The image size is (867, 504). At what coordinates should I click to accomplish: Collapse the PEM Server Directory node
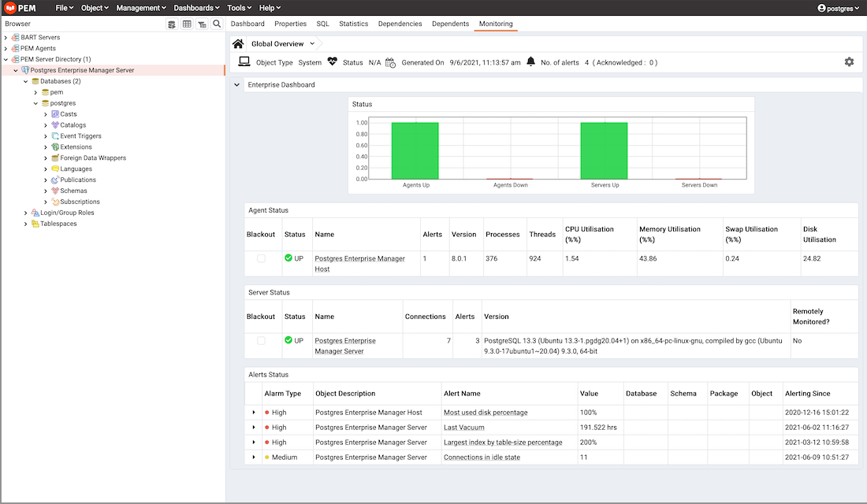(x=6, y=59)
